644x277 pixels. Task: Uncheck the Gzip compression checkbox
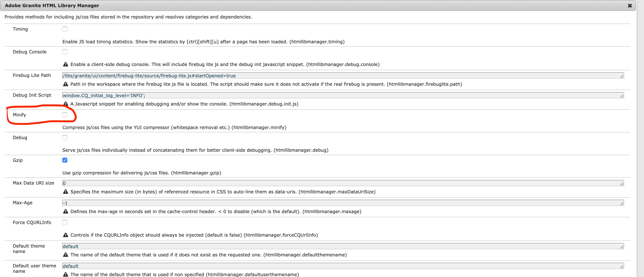pos(65,160)
